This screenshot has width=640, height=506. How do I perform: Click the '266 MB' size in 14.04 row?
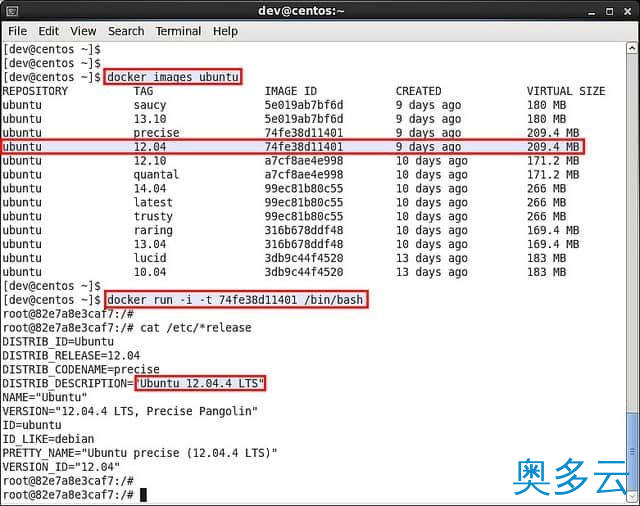(547, 189)
